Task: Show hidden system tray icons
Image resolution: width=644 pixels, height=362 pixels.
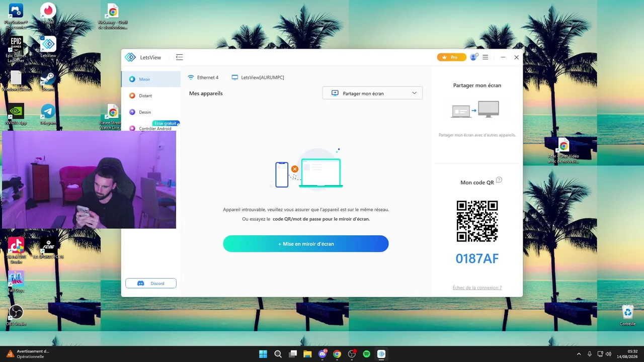Action: [579, 354]
